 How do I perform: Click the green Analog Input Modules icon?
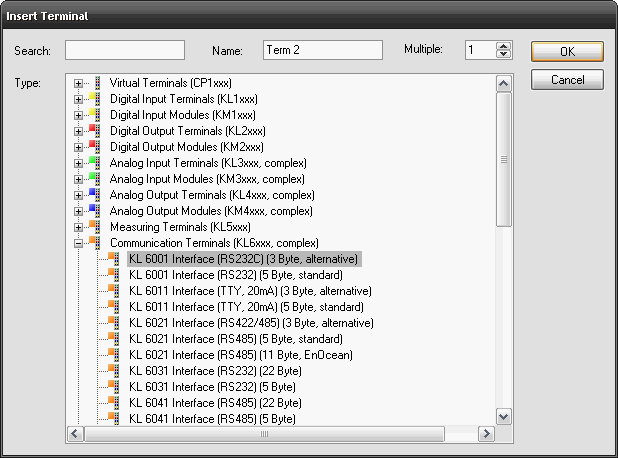tap(95, 179)
